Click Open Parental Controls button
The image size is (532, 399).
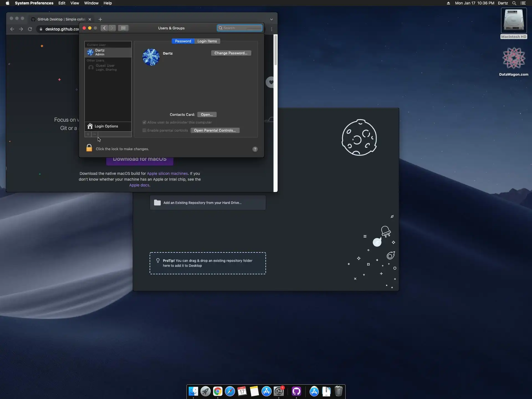pyautogui.click(x=215, y=130)
